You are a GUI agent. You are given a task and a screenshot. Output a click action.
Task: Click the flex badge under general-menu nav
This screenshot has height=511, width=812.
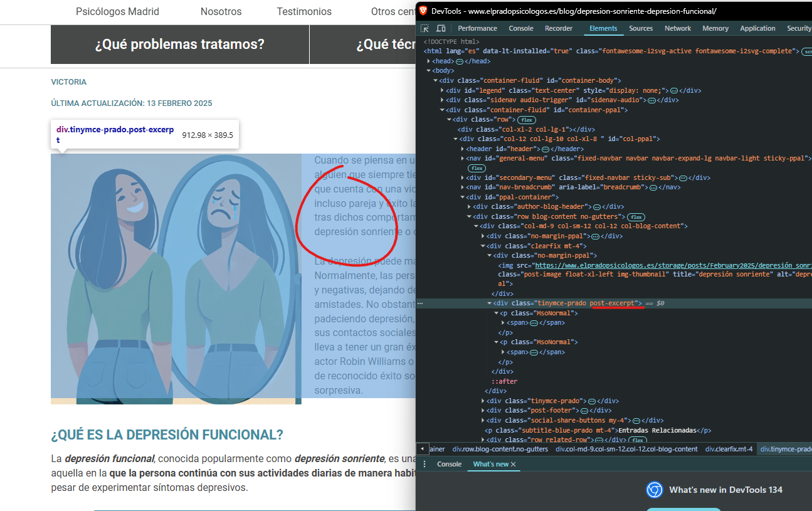(477, 168)
